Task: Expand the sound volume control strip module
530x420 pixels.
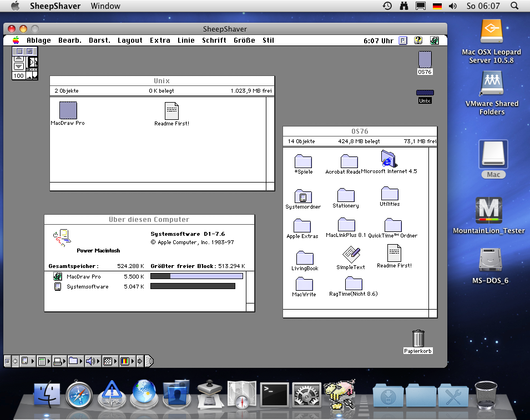Action: (93, 361)
